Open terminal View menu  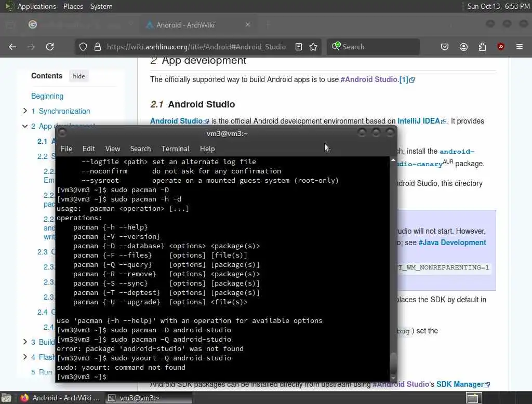point(113,149)
